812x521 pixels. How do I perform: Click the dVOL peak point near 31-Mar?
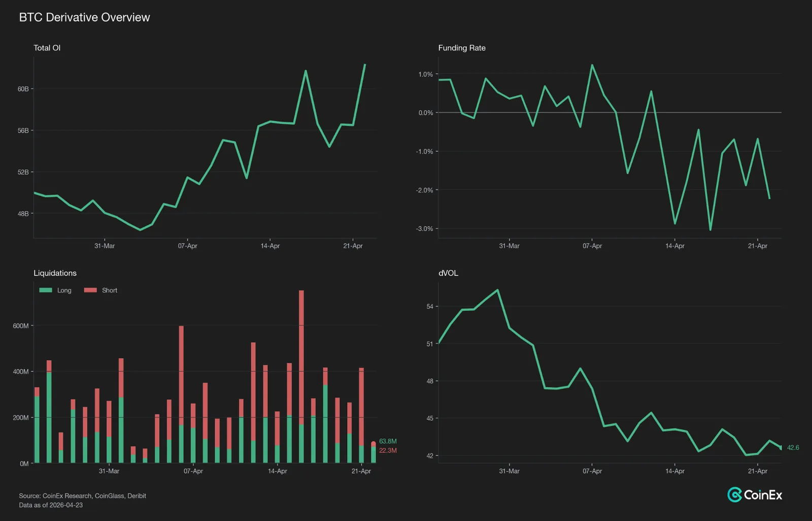(497, 290)
